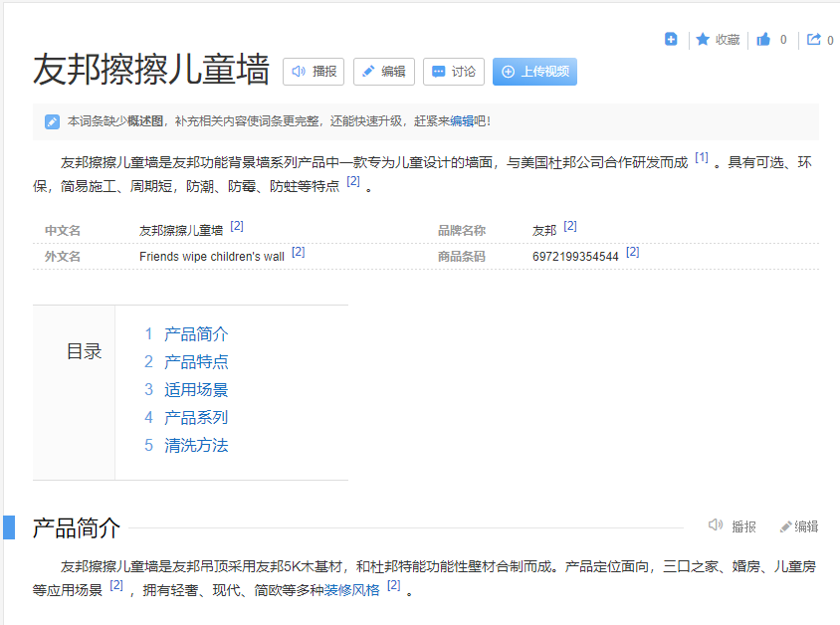This screenshot has height=625, width=840.
Task: Click the 商品条码 label
Action: click(462, 257)
